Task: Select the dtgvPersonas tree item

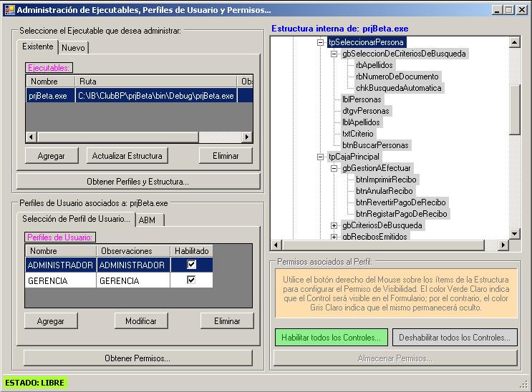Action: 366,111
